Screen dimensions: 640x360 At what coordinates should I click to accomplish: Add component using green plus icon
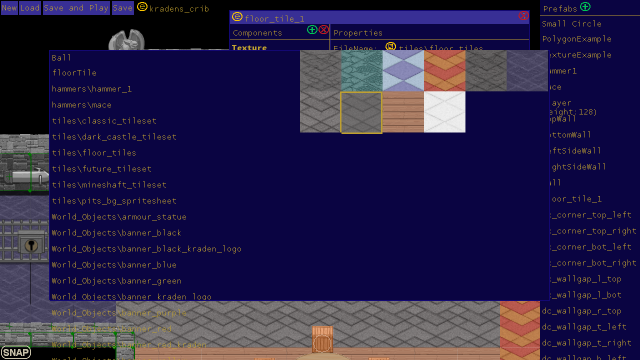[x=312, y=30]
